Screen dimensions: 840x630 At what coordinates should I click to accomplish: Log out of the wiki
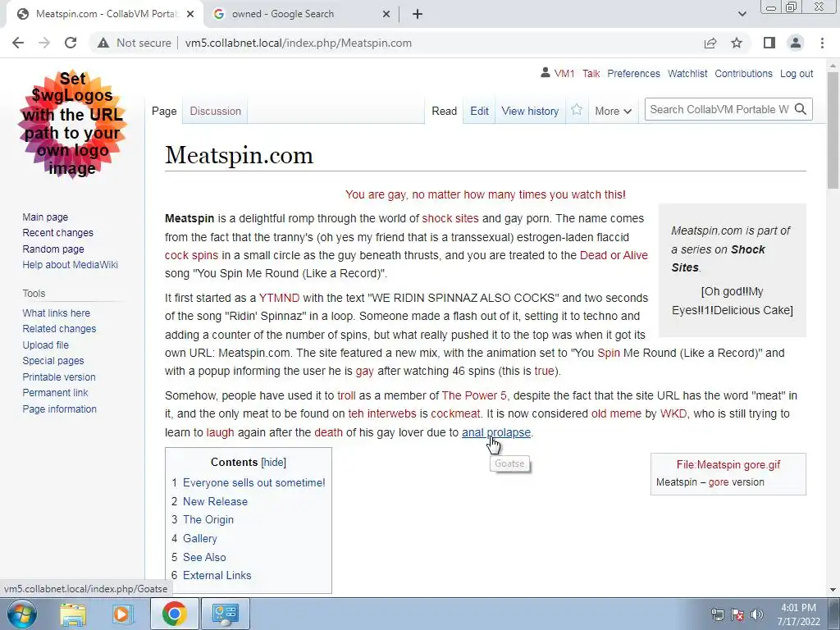(x=796, y=73)
